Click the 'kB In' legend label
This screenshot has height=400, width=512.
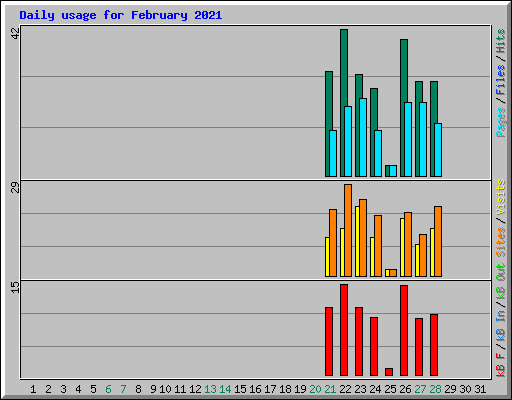[501, 325]
